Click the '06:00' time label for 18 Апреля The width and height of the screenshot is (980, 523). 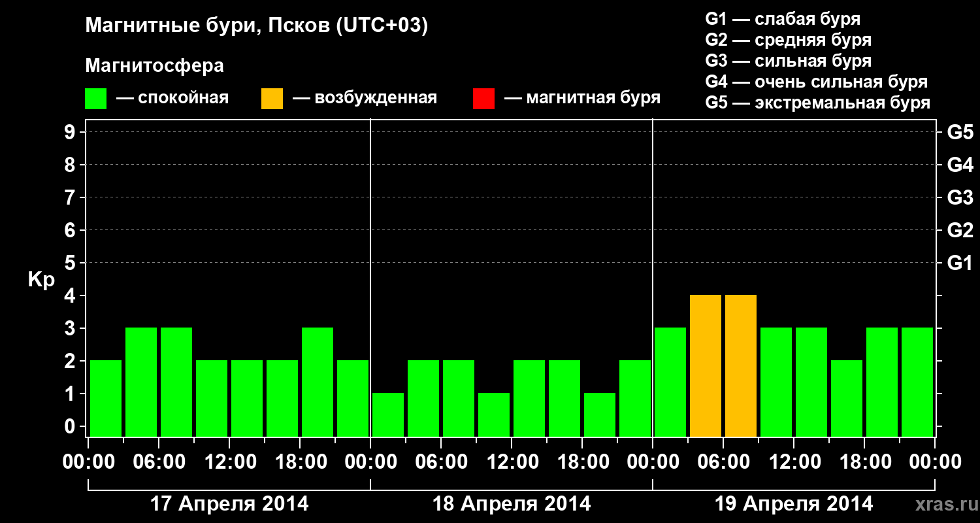[x=441, y=462]
